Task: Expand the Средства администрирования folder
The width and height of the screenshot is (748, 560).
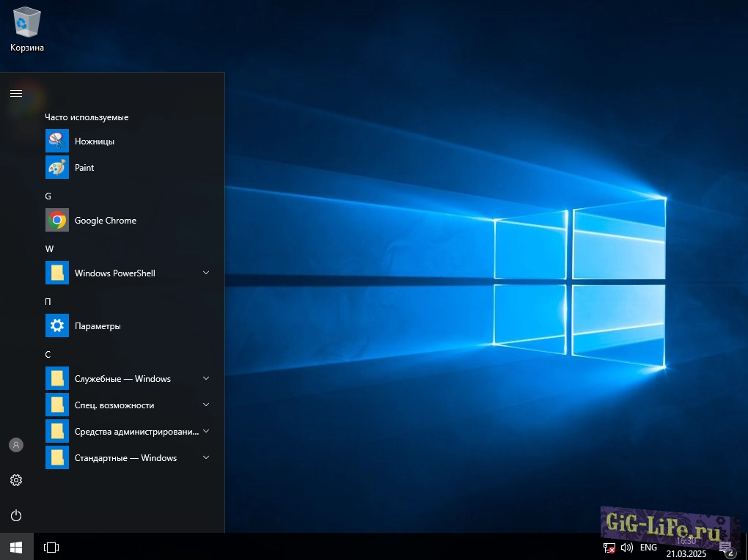Action: [206, 431]
